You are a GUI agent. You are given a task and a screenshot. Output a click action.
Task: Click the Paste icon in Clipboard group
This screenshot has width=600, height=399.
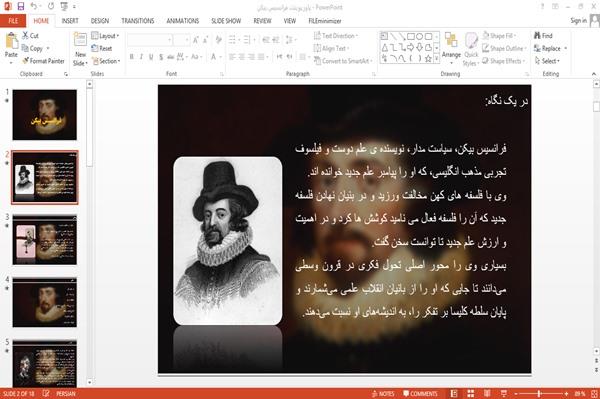(11, 41)
